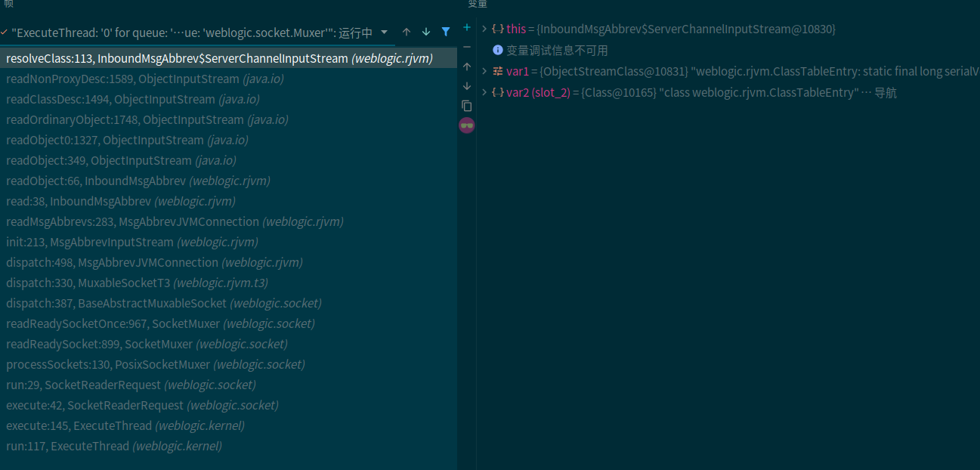Select processSockets:130 PosixSocketMuxer frame
The width and height of the screenshot is (980, 470).
click(x=155, y=364)
